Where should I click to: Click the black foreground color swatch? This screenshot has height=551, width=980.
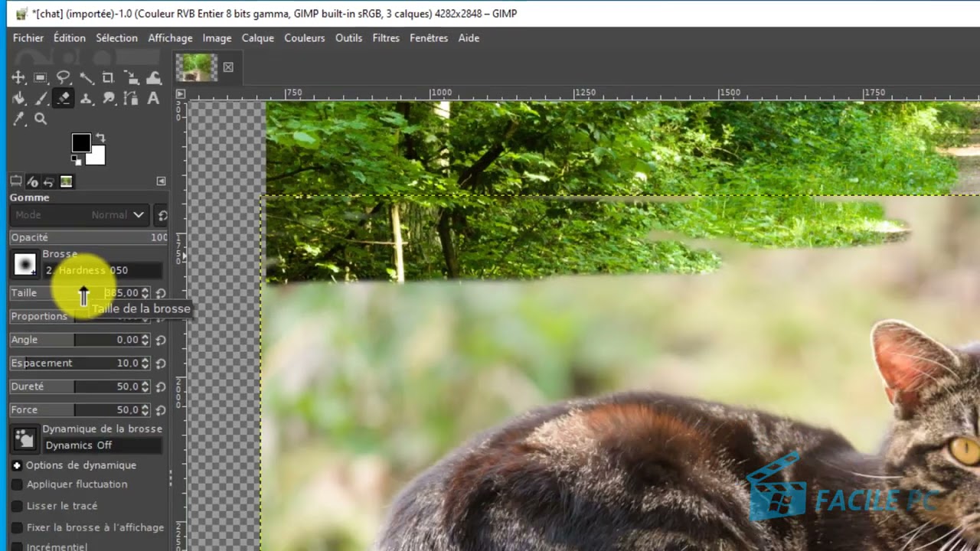pyautogui.click(x=80, y=142)
